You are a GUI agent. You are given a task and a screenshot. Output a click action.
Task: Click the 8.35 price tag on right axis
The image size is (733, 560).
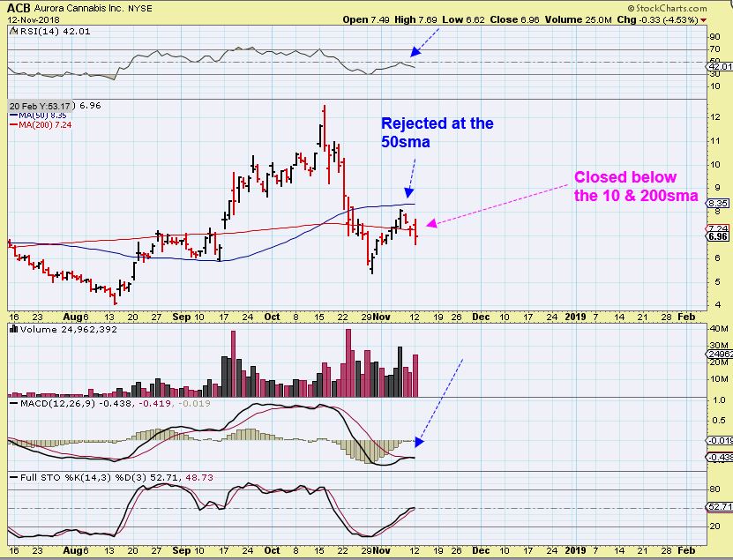click(x=719, y=204)
